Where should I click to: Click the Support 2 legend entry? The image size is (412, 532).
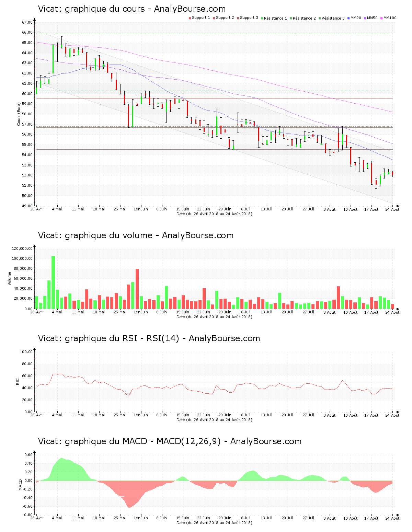[223, 18]
